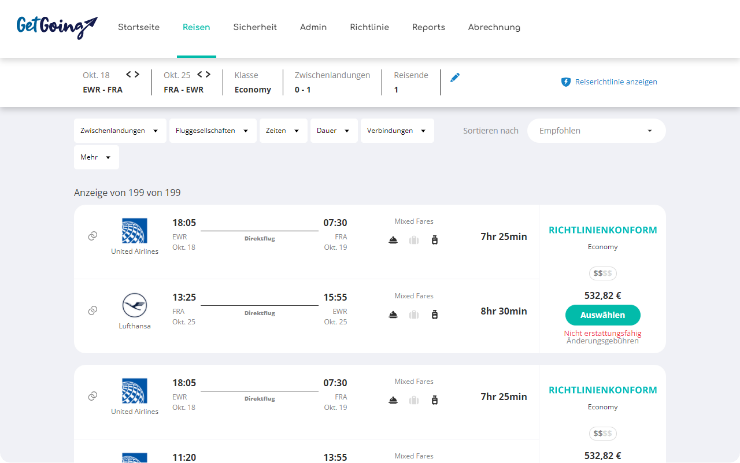Expand the Verbindungen filter dropdown

pos(397,131)
